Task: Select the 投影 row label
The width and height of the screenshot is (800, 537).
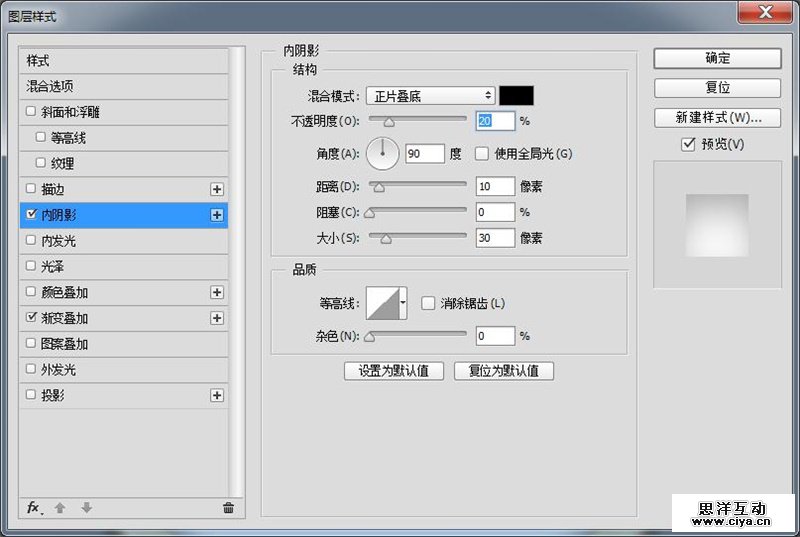Action: (53, 395)
